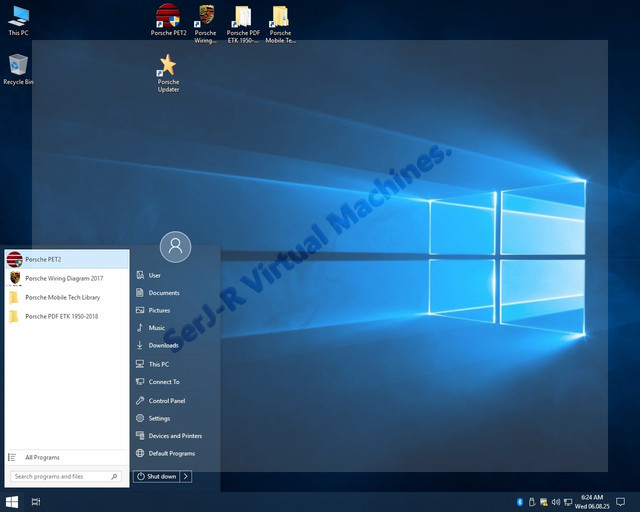Click the user account avatar picture
The image size is (640, 512).
point(176,247)
